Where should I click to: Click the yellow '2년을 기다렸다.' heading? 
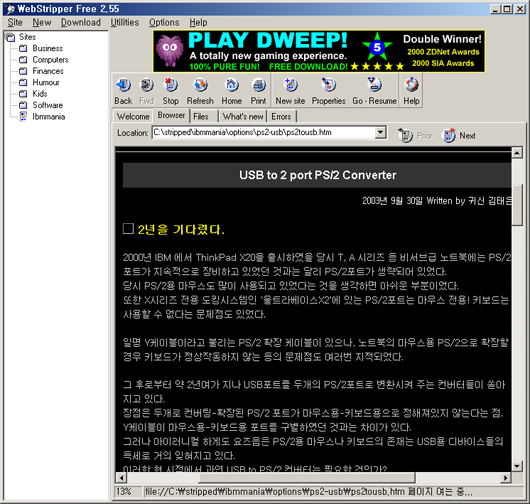point(181,230)
